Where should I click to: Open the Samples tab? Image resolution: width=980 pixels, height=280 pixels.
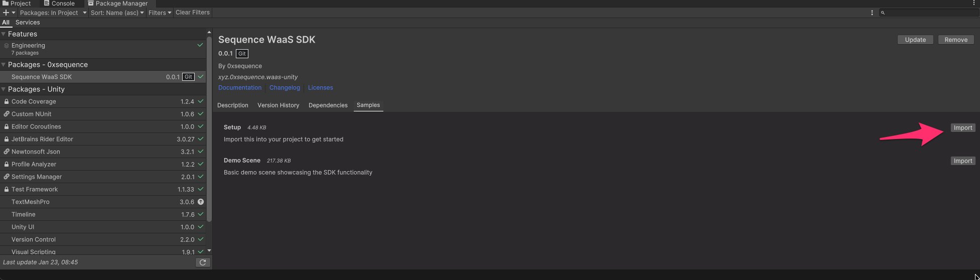[368, 105]
